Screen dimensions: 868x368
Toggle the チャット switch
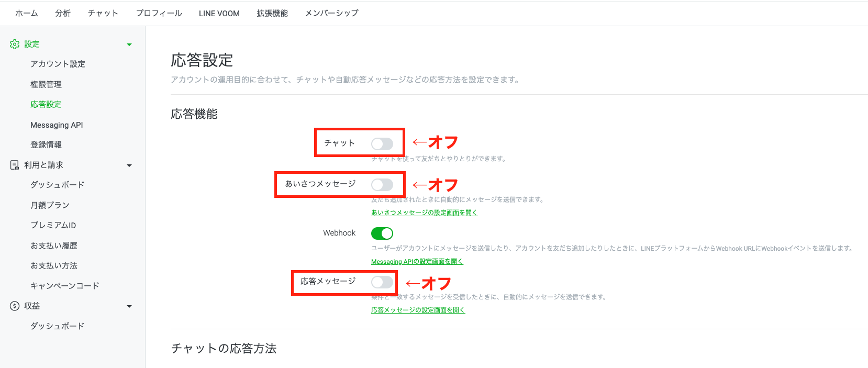click(382, 144)
